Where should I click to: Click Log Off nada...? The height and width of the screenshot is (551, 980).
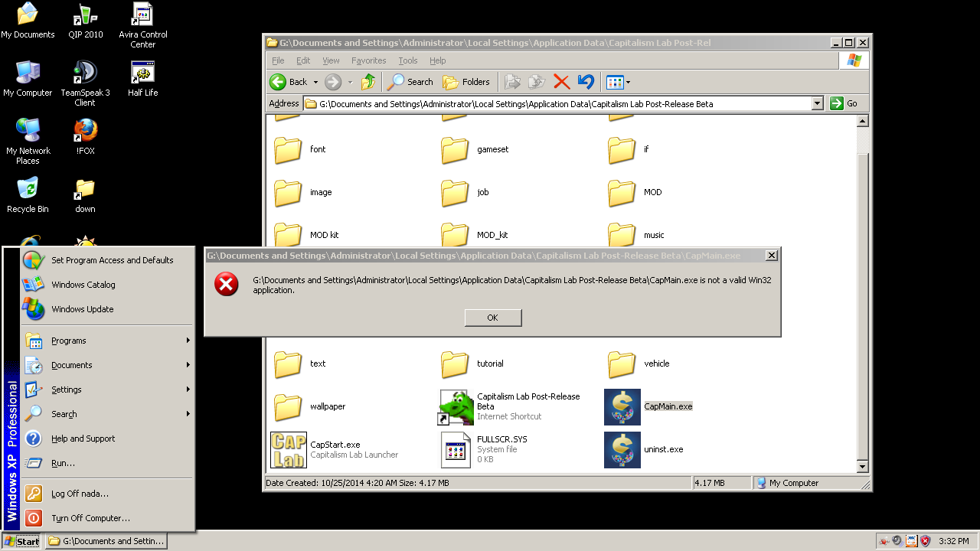106,494
